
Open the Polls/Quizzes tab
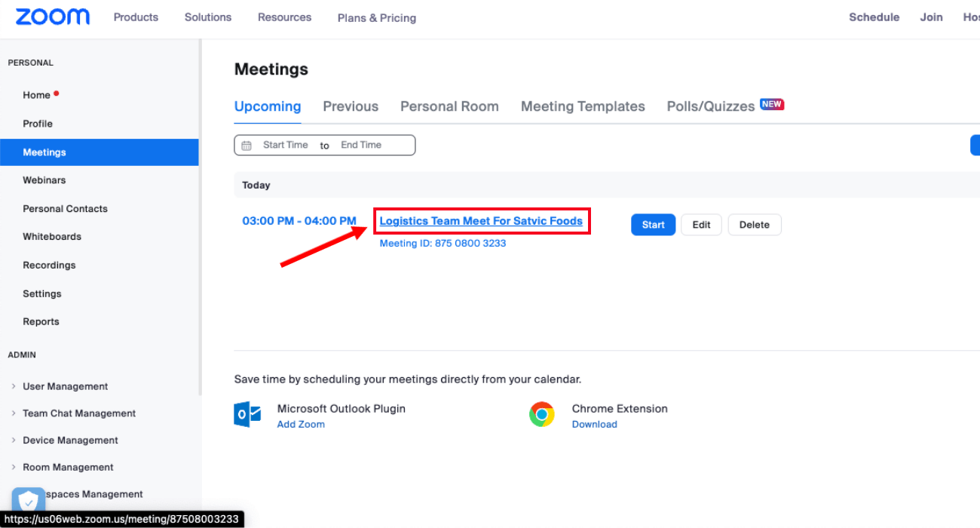tap(711, 106)
